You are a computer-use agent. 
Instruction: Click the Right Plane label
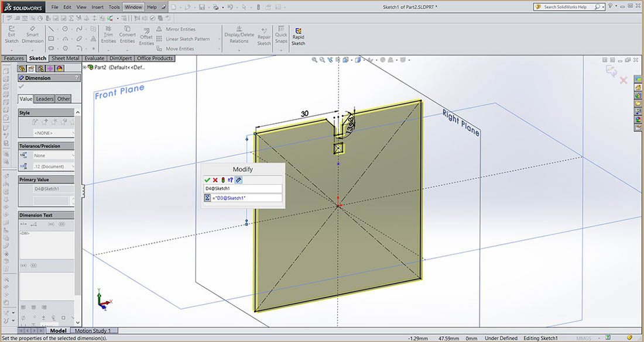click(x=460, y=123)
